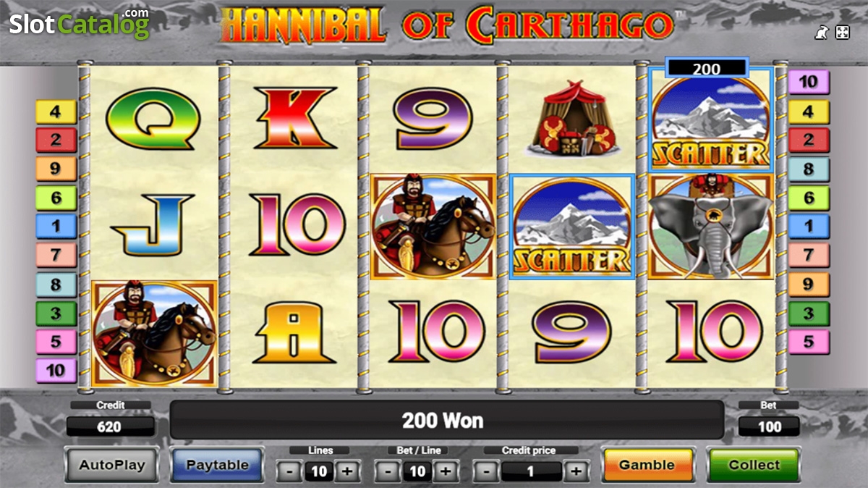
Task: Open the Paytable
Action: tap(218, 465)
